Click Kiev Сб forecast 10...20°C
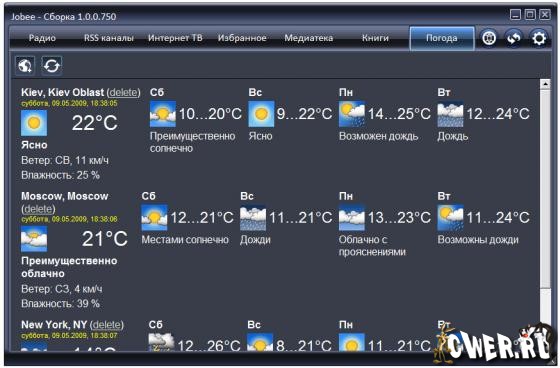 (210, 114)
